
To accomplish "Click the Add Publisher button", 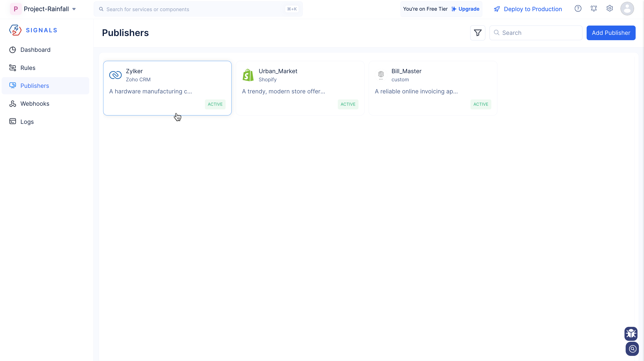I will pos(611,33).
